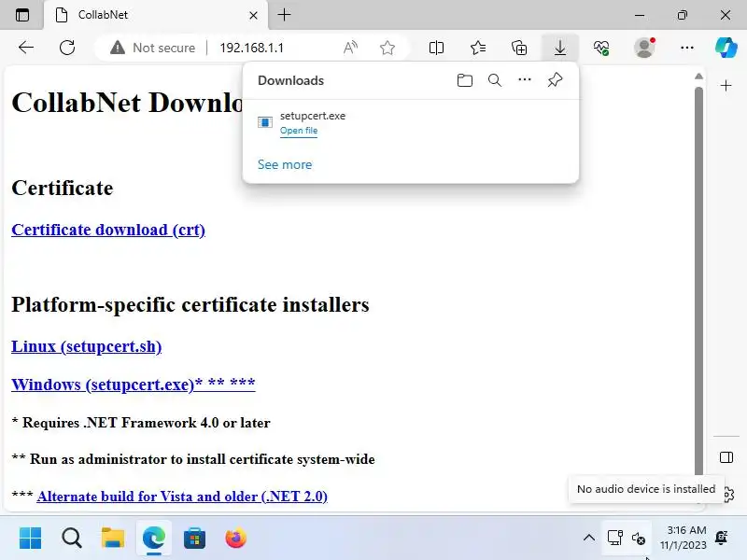
Task: Click the 192.168.1.1 address bar
Action: click(x=251, y=48)
